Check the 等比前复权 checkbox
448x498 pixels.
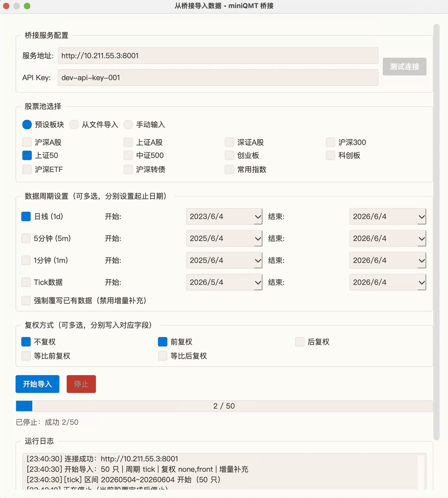pyautogui.click(x=26, y=356)
